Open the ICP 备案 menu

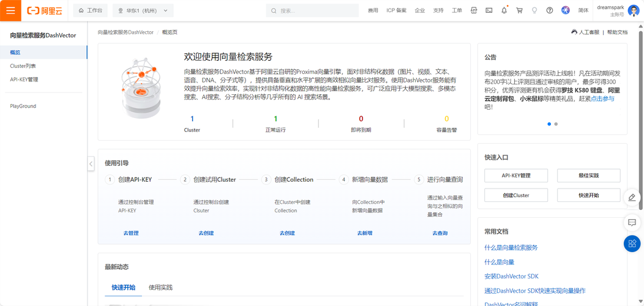tap(396, 10)
